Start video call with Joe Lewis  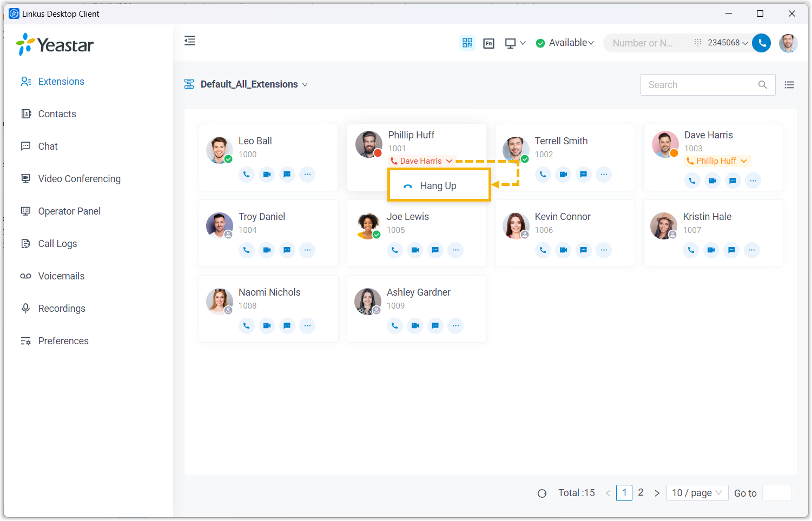click(x=415, y=250)
